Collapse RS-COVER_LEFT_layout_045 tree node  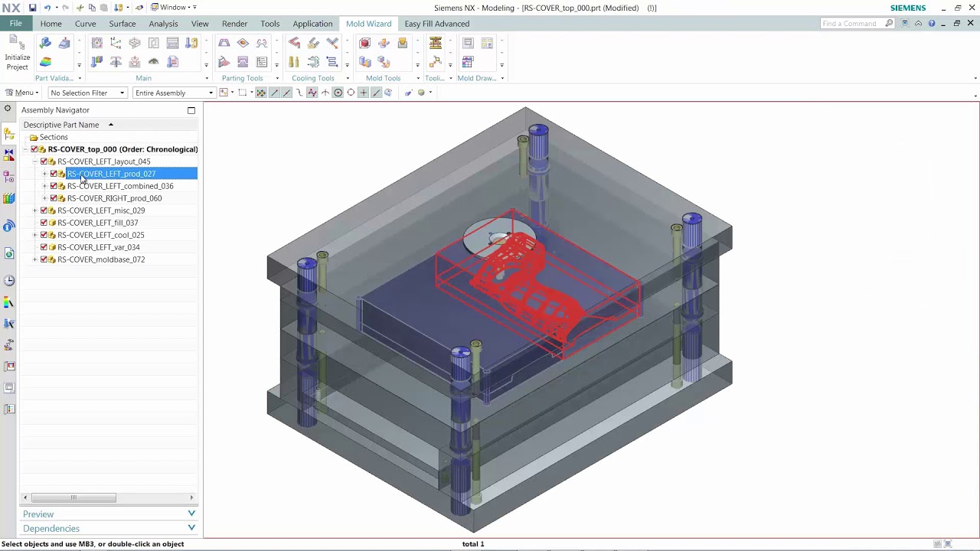click(x=34, y=161)
